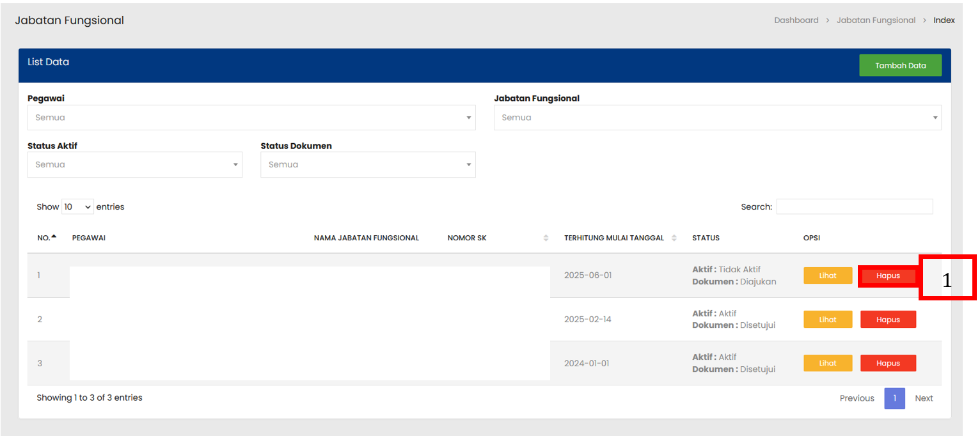This screenshot has width=980, height=441.
Task: Sort by Terhitung Mulai Tanggal arrows
Action: pyautogui.click(x=674, y=238)
